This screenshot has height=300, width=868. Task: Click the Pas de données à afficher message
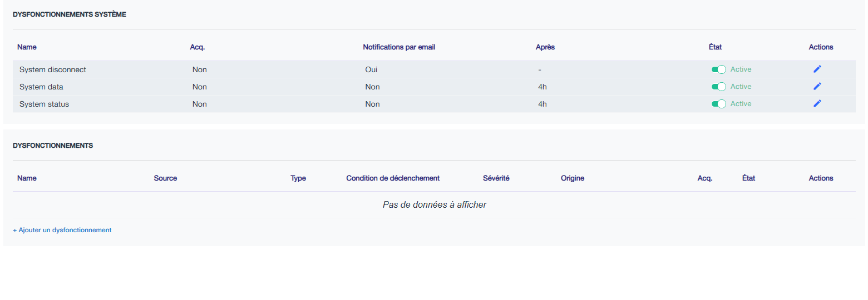(x=435, y=205)
